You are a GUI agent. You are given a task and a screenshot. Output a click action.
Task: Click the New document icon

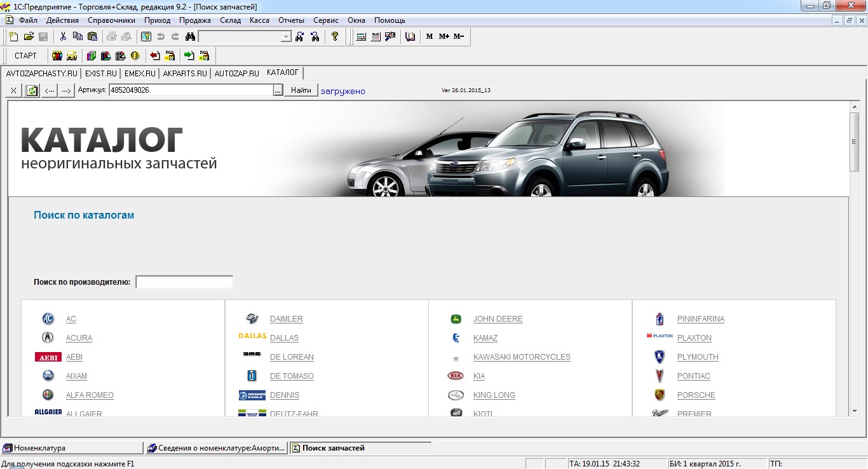pos(14,37)
